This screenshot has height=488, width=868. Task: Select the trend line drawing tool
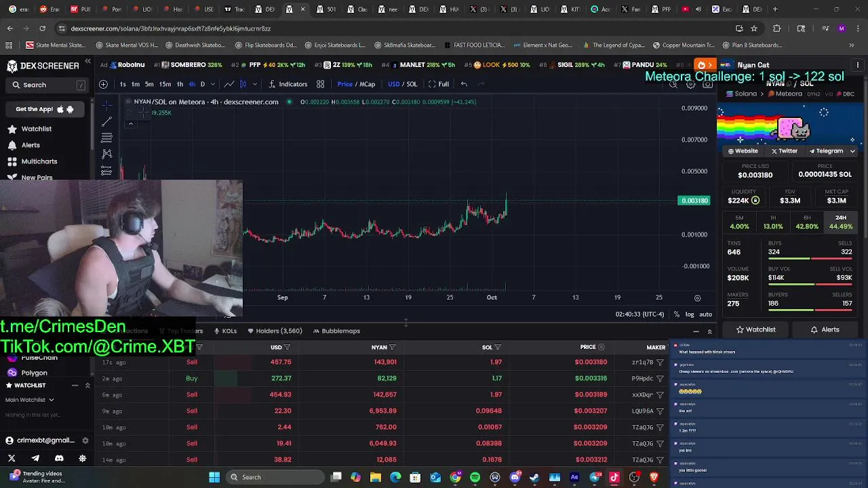106,121
